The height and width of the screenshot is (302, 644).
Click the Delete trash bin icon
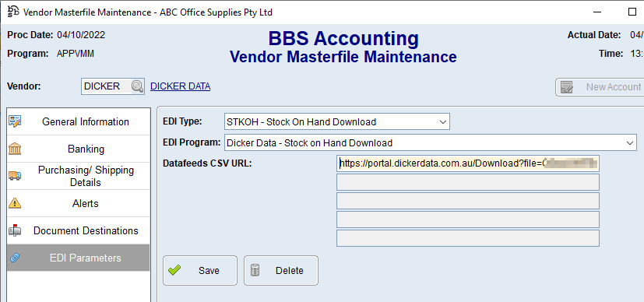click(255, 270)
